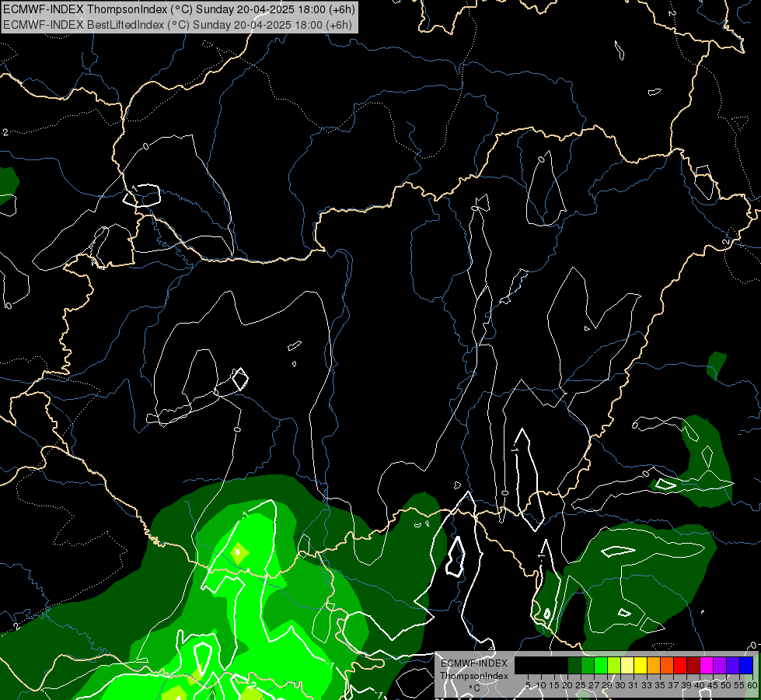The width and height of the screenshot is (761, 700).
Task: Click legend tick value 5
Action: click(x=528, y=685)
